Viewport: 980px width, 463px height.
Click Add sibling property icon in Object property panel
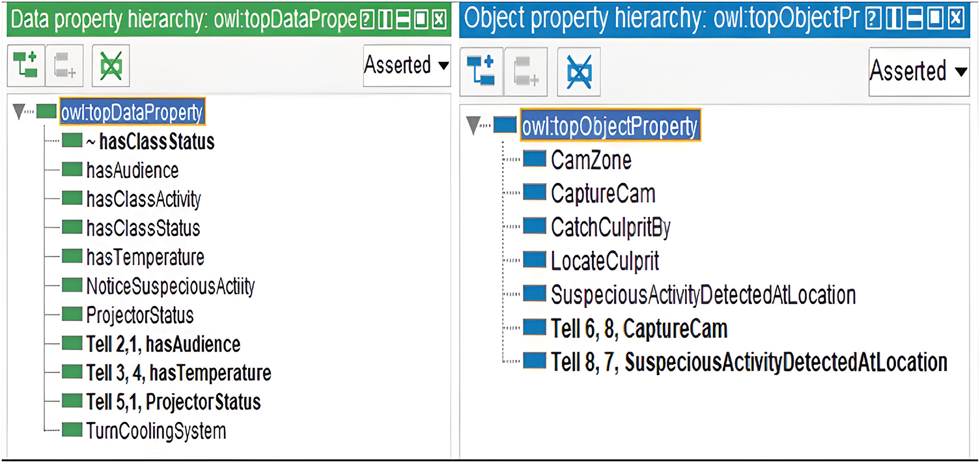(x=525, y=70)
